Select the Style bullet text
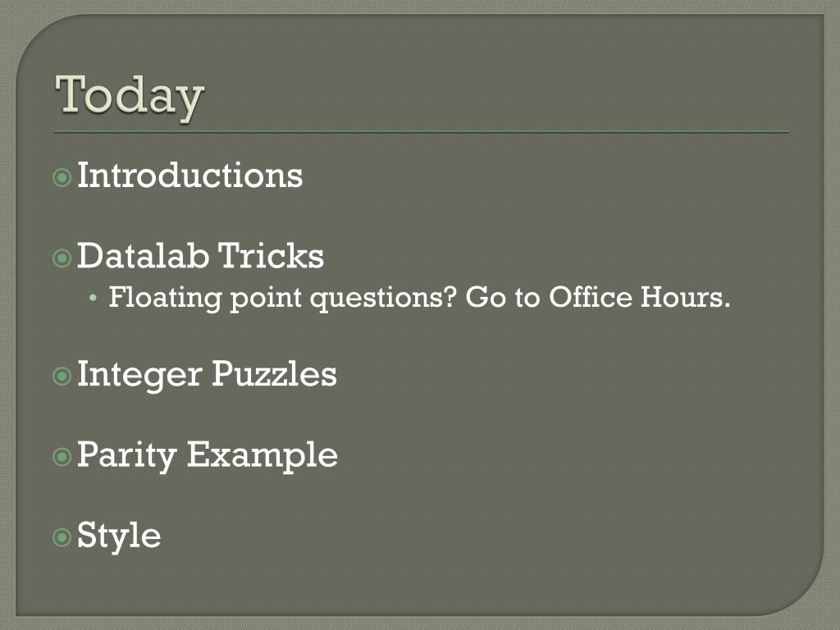The image size is (840, 630). point(119,536)
